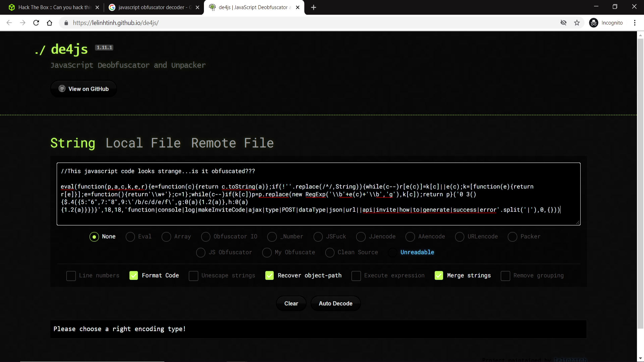Click the scrollbar down arrow

(x=640, y=359)
